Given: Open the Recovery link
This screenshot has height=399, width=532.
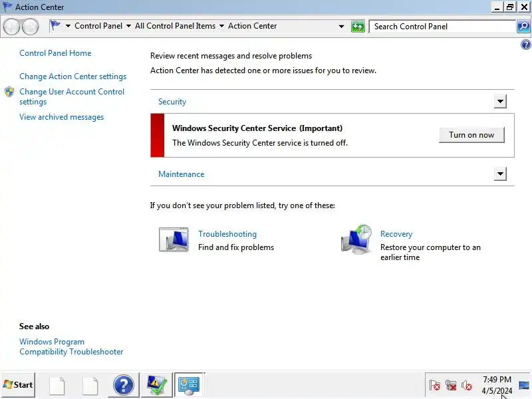Looking at the screenshot, I should 396,234.
